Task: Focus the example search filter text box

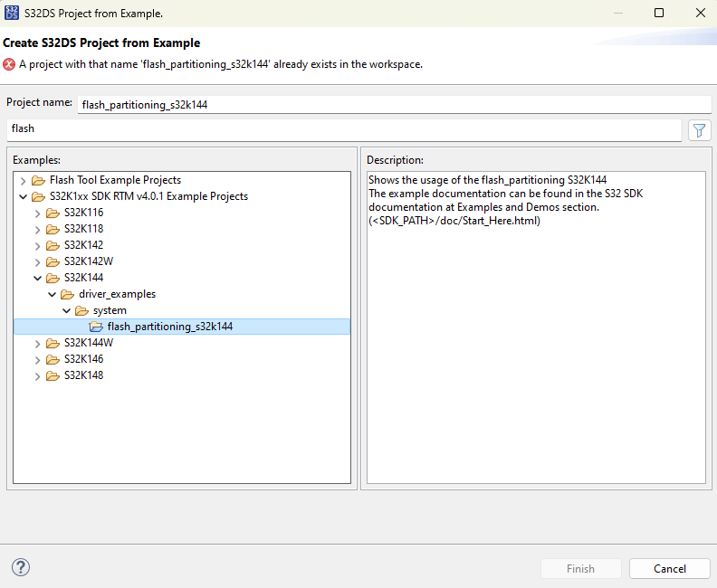Action: click(x=344, y=129)
